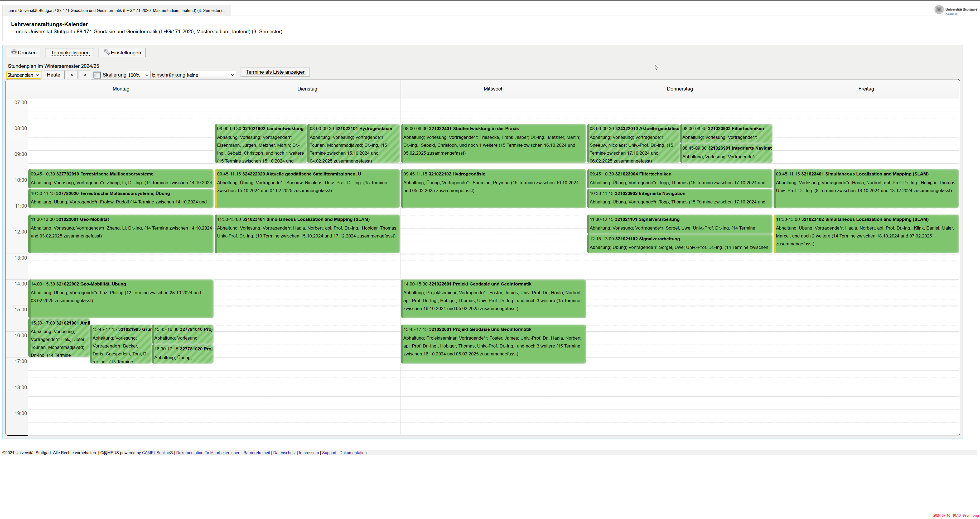
Task: Open Friday 11:30 SLAM Übung 321023402
Action: pyautogui.click(x=866, y=234)
